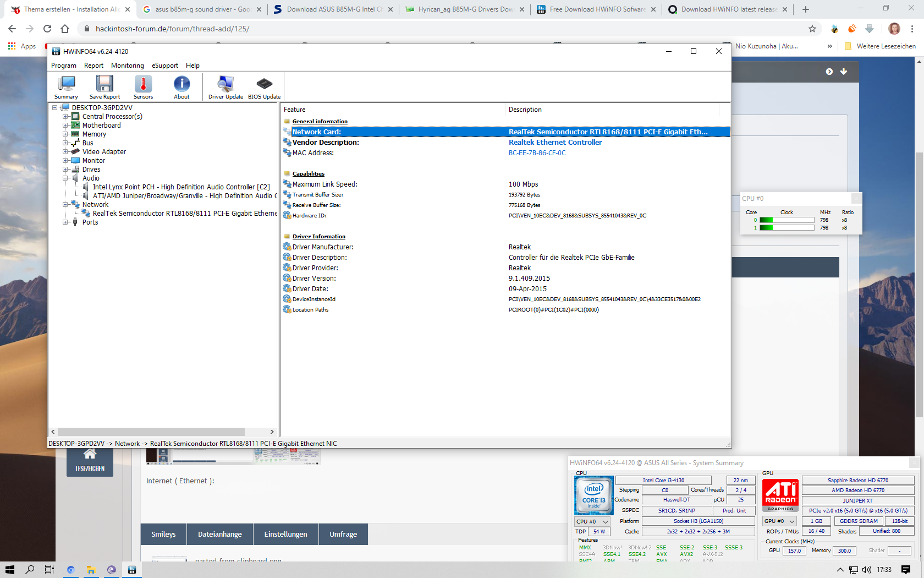Select the Umfrage tab
Viewport: 924px width, 578px height.
[343, 534]
